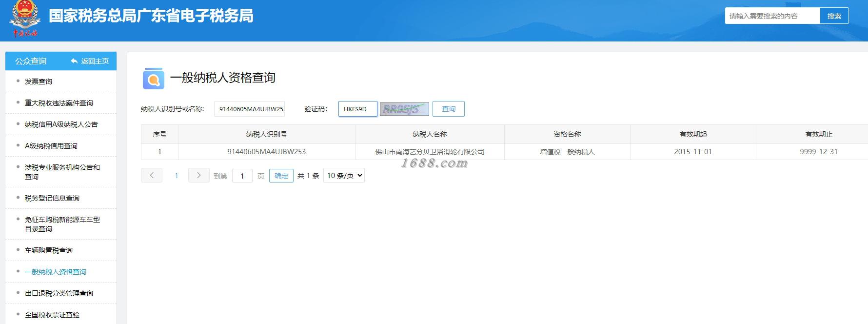The height and width of the screenshot is (324, 868).
Task: Refresh the captcha image RR9SJS
Action: pos(404,109)
